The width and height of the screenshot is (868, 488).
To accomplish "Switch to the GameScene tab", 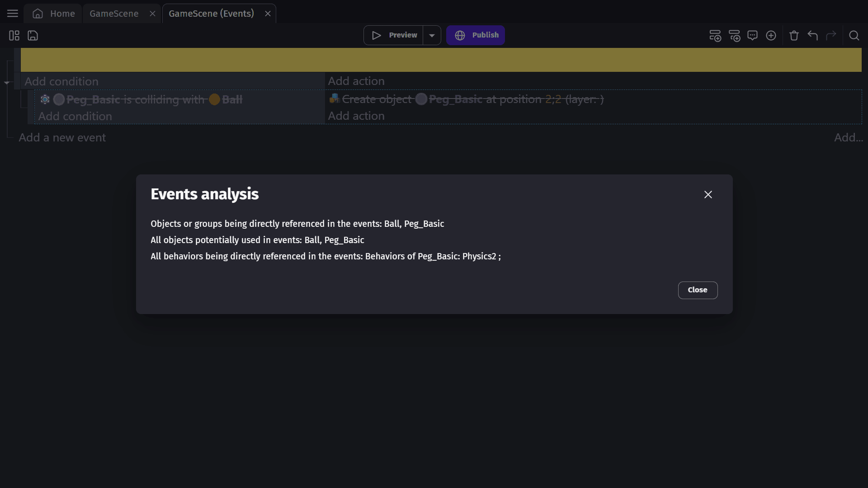I will (x=114, y=14).
